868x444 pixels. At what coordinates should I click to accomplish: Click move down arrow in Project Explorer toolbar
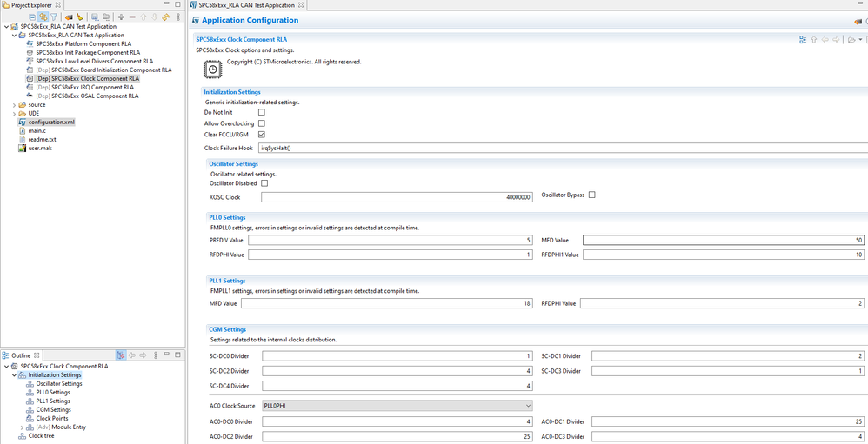[155, 17]
